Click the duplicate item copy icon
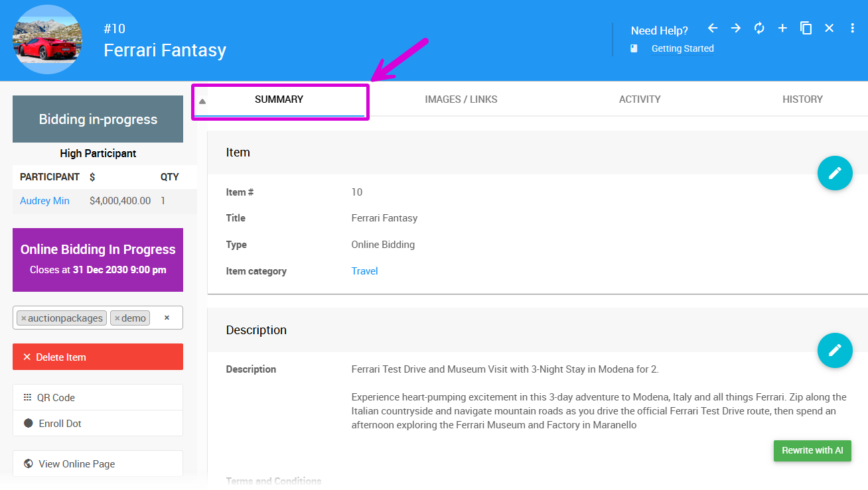Viewport: 868px width, 490px height. tap(806, 28)
